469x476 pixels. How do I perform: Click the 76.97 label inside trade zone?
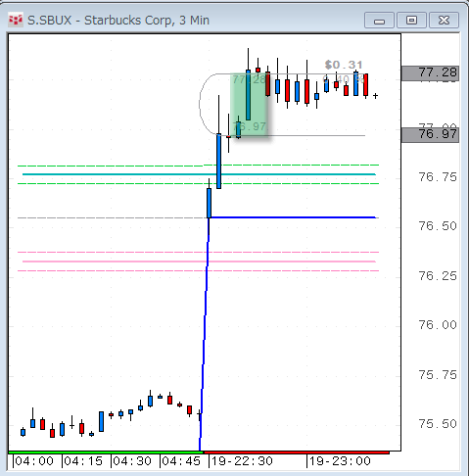point(250,126)
